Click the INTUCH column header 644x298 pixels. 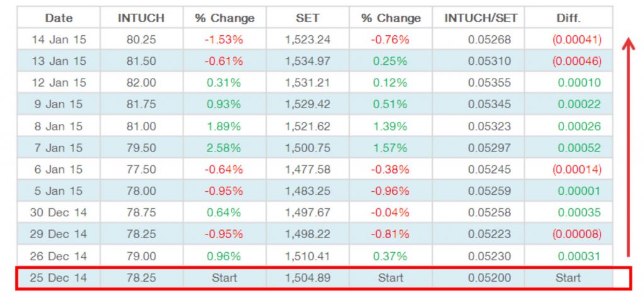[x=141, y=18]
